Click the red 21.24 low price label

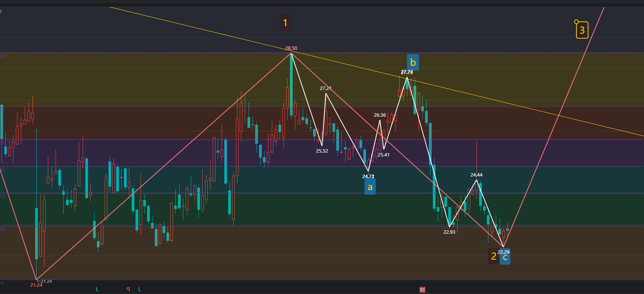pyautogui.click(x=36, y=285)
